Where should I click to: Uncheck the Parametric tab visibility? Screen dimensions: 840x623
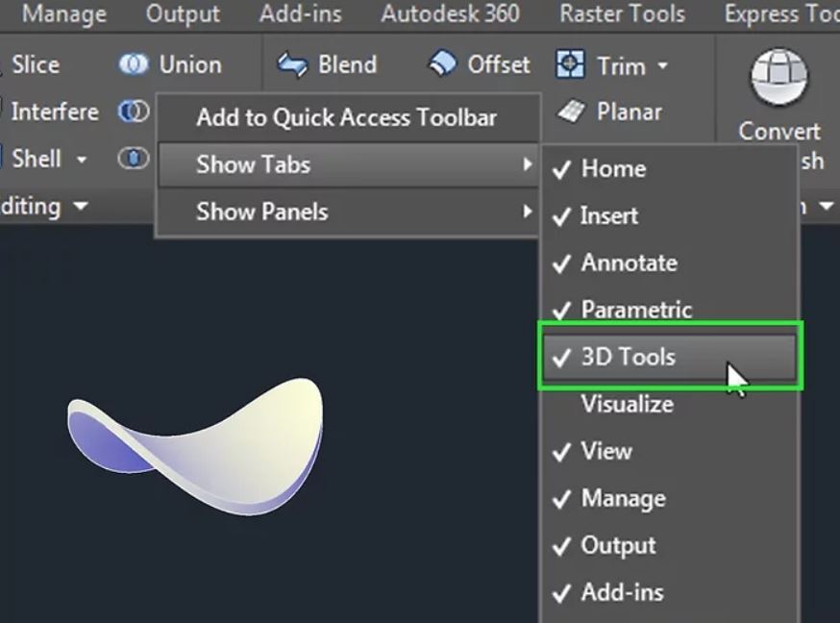[670, 309]
